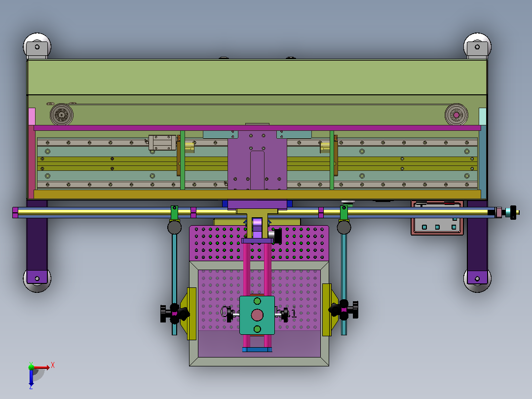Click the upper green circle on the teal block
This screenshot has width=532, height=399.
coord(257,301)
